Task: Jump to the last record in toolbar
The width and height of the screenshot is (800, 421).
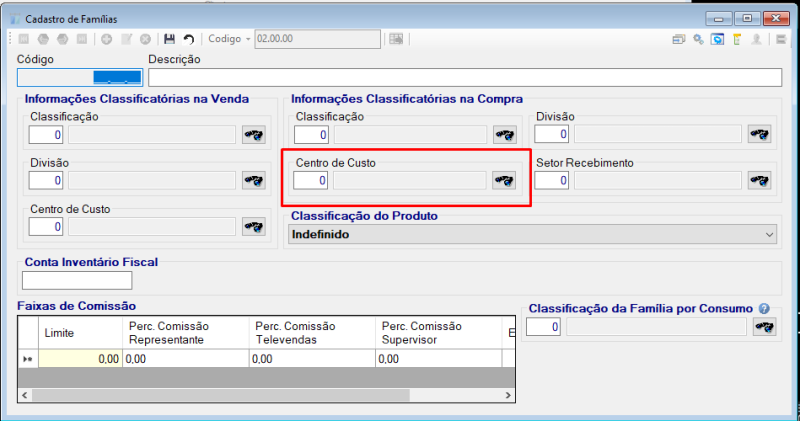Action: click(82, 39)
